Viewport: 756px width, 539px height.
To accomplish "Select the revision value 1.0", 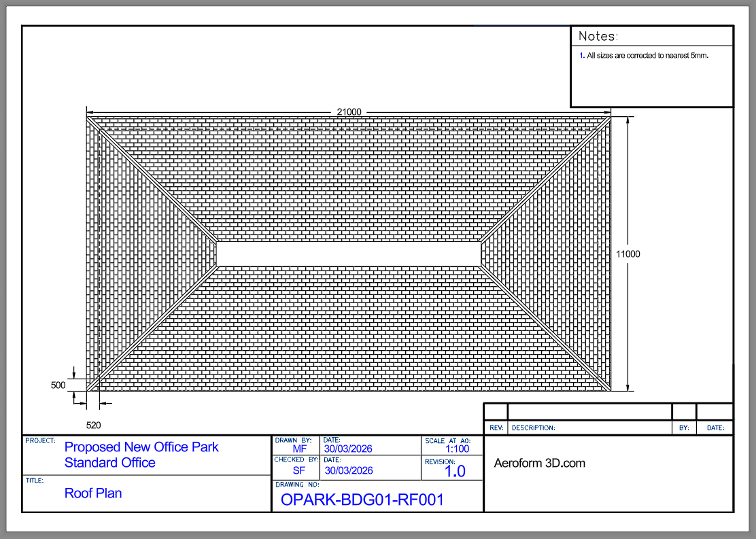I will click(x=455, y=472).
